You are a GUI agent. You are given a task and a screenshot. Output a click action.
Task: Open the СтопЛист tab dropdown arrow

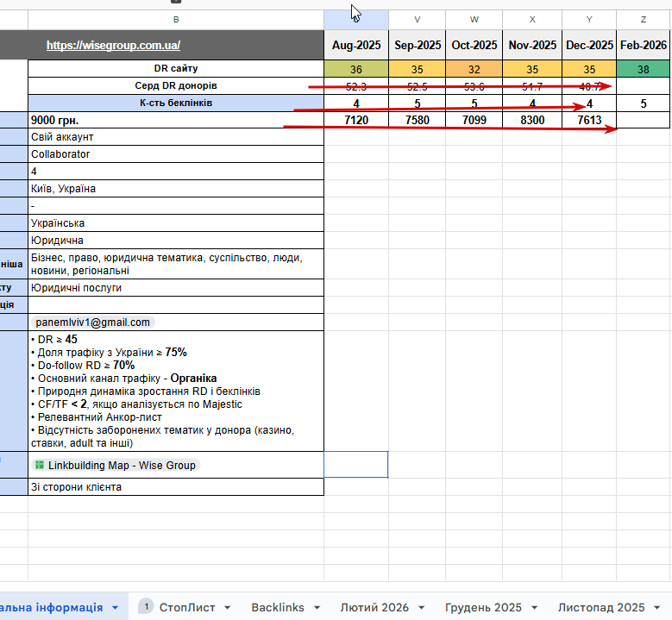coord(227,608)
